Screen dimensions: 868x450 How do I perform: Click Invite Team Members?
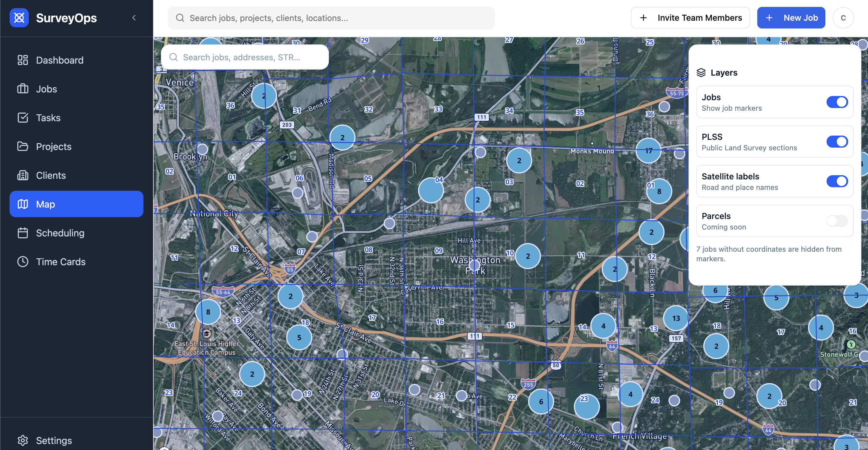coord(690,17)
